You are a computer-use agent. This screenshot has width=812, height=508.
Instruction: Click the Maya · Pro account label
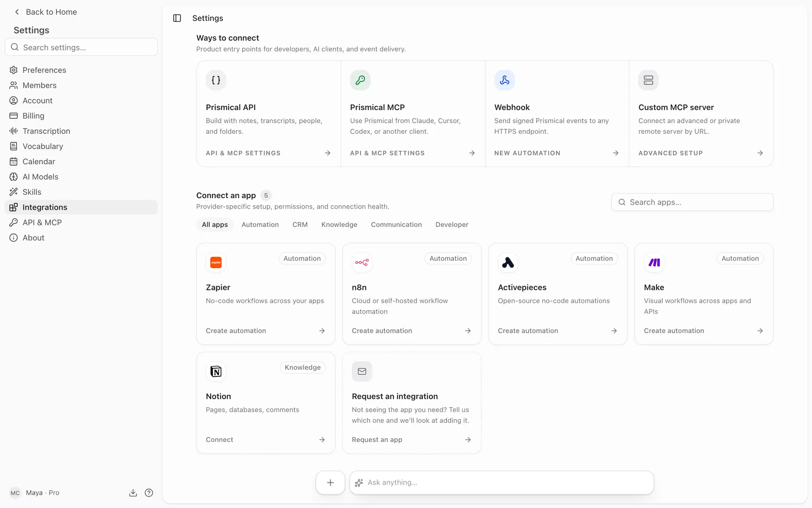[x=42, y=493]
